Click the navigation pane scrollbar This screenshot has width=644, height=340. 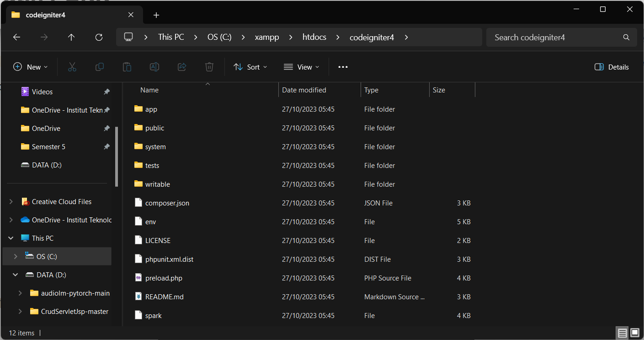[x=117, y=157]
